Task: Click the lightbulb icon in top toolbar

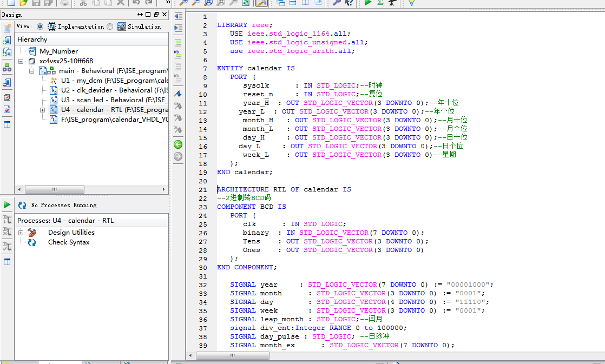Action: click(411, 3)
